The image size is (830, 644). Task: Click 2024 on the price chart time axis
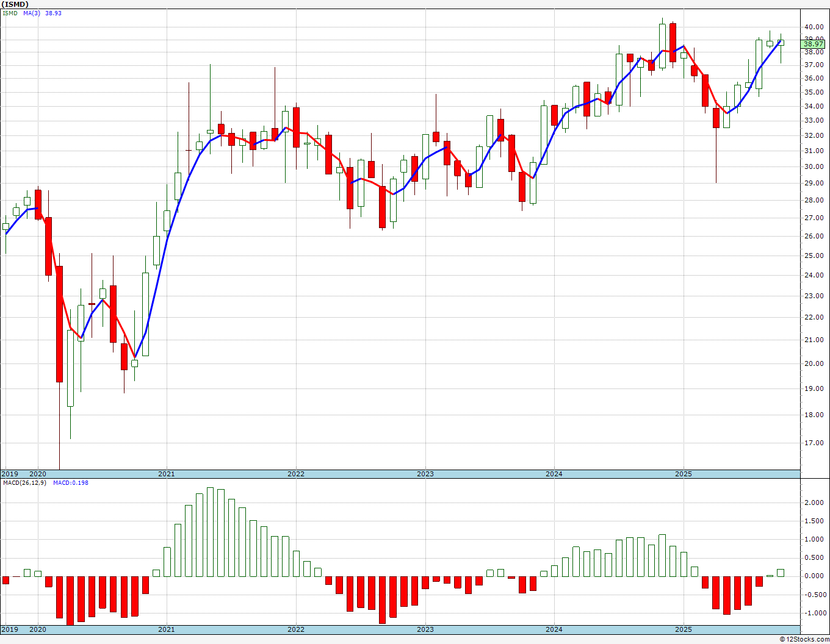[x=554, y=474]
